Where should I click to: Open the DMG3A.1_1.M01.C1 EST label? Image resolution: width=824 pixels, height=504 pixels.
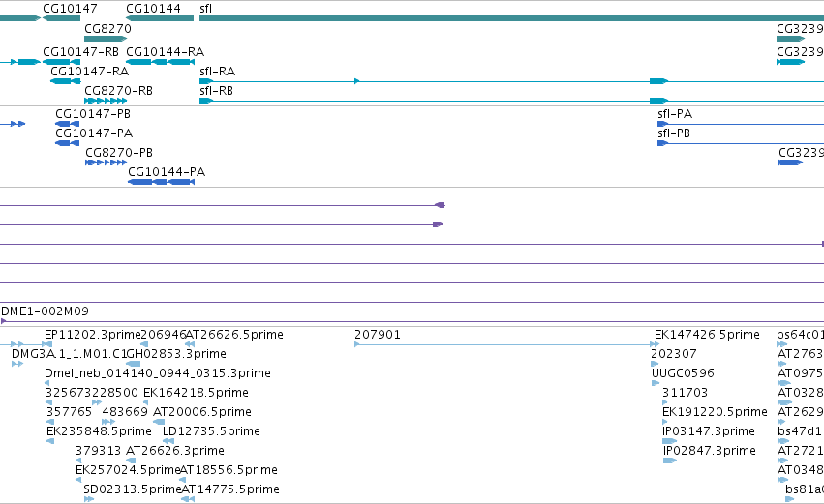click(x=69, y=353)
